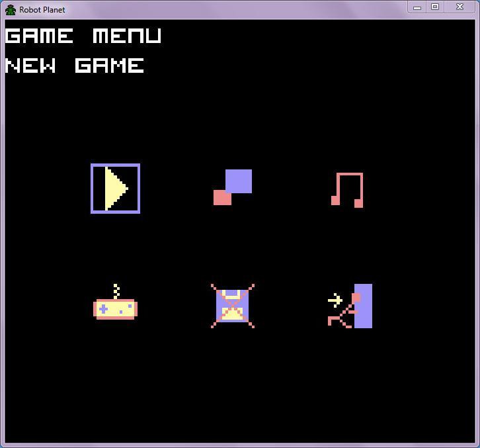
Task: Select the NEW GAME text label
Action: click(x=75, y=66)
